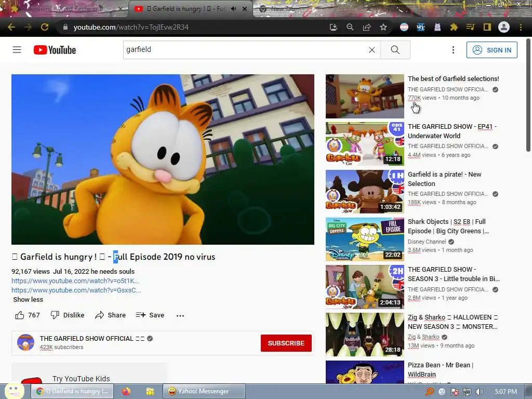Image resolution: width=532 pixels, height=399 pixels.
Task: Click the install/download page icon in address bar
Action: click(334, 27)
